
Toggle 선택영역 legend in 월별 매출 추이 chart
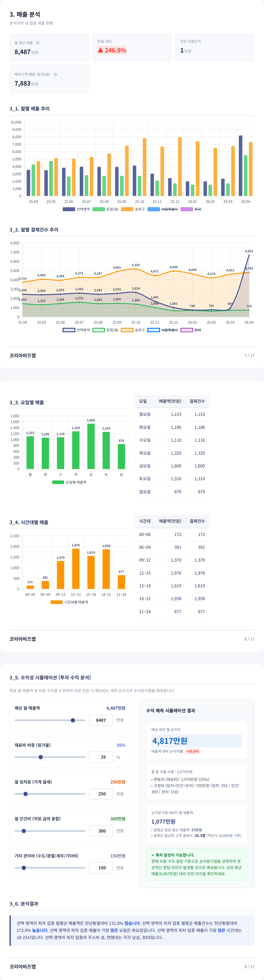76,209
